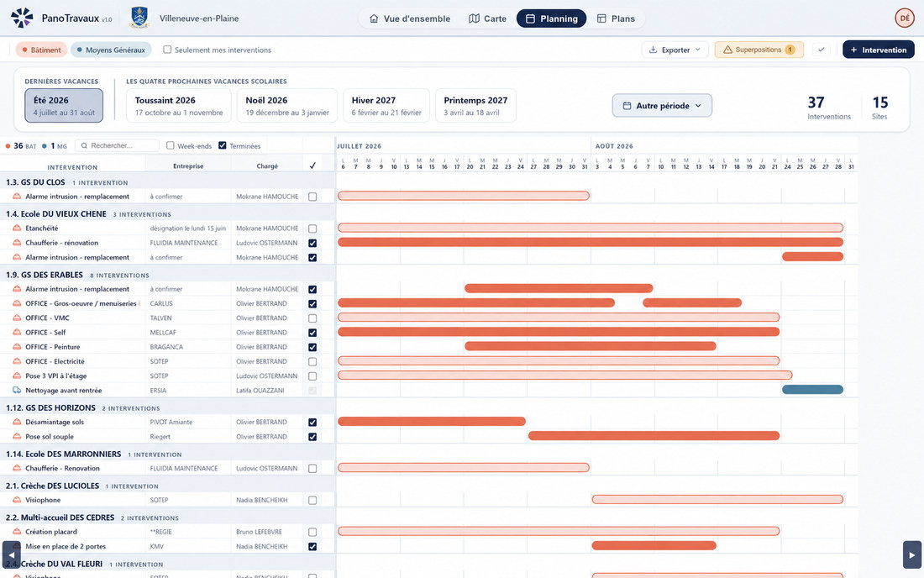Viewport: 924px width, 578px height.
Task: Go to the previous period with left arrow
Action: point(11,554)
